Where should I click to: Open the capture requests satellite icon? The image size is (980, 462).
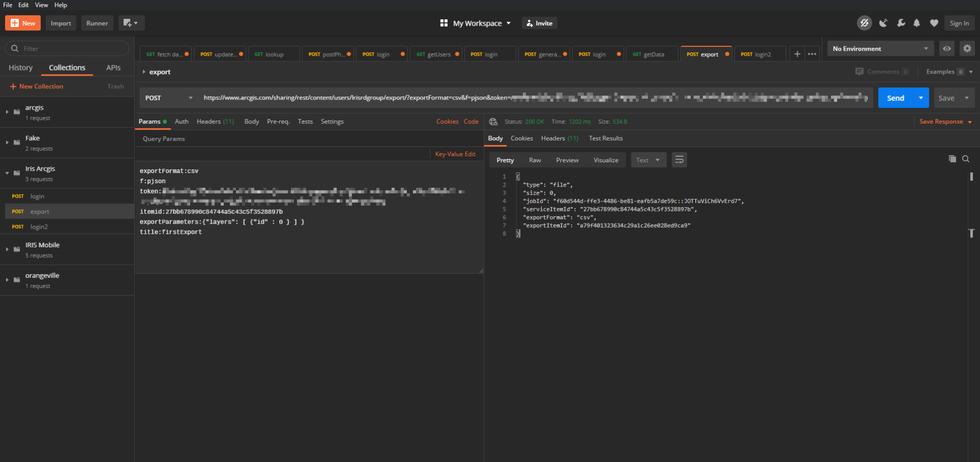(883, 23)
